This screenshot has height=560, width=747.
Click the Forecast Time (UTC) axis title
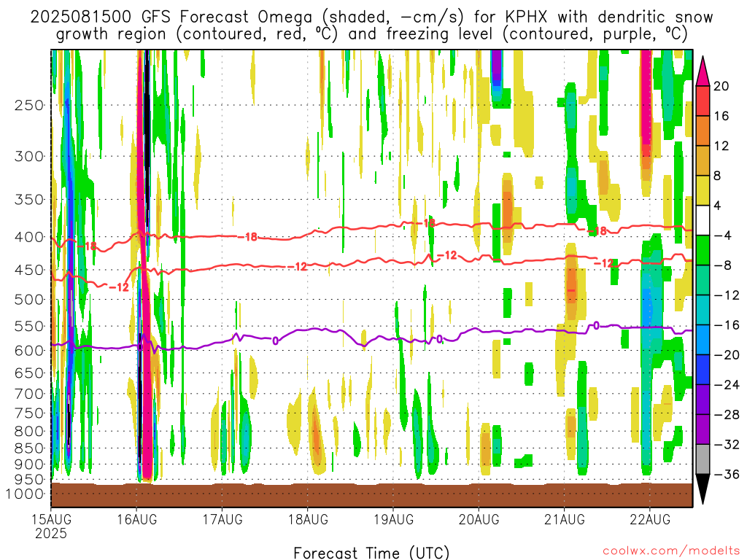pos(371,553)
